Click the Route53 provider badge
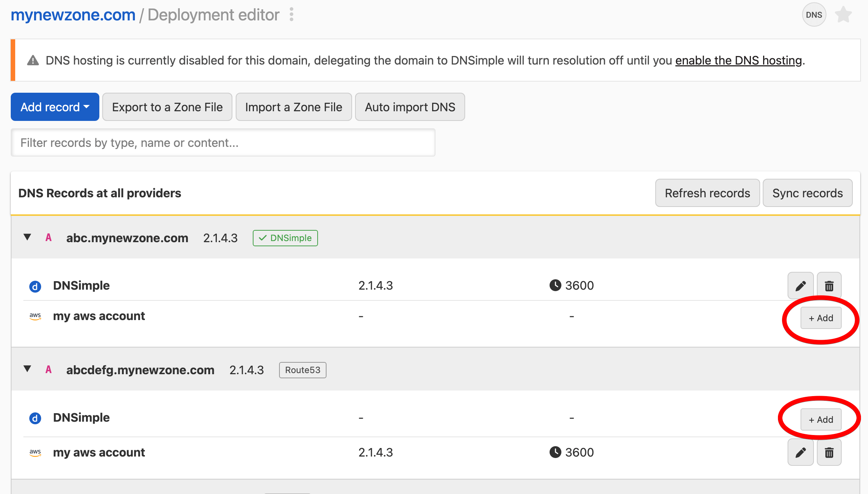Screen dimensions: 868x494 pyautogui.click(x=302, y=370)
